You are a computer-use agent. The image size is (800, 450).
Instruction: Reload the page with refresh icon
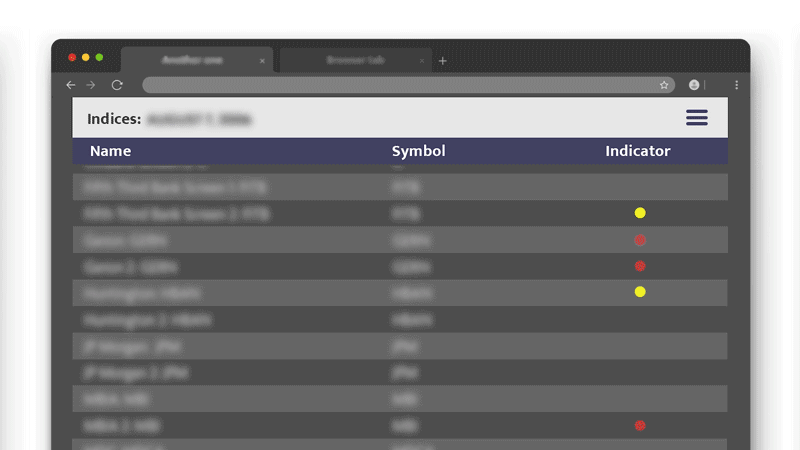point(117,85)
